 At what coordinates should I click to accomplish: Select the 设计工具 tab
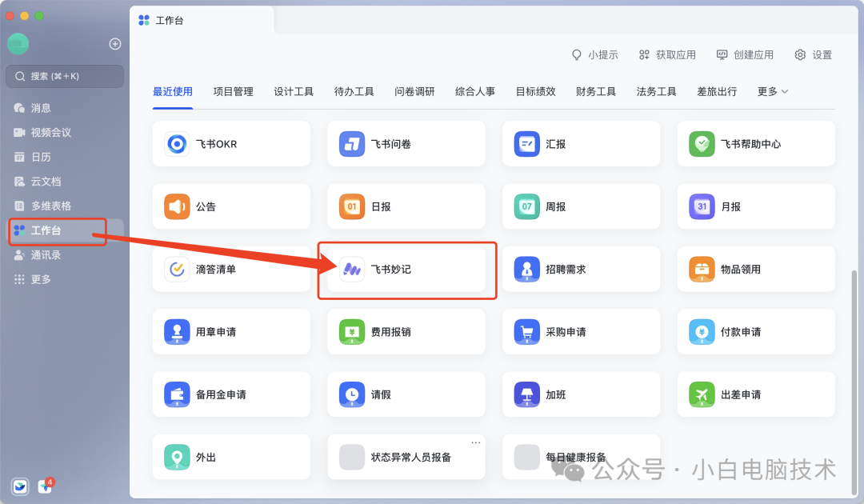[294, 91]
